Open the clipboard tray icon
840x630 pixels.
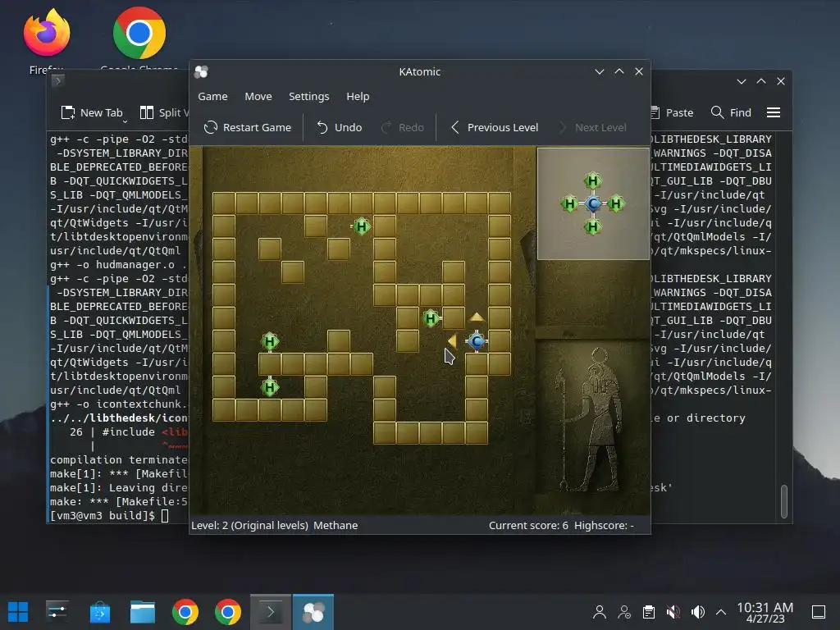[x=649, y=612]
